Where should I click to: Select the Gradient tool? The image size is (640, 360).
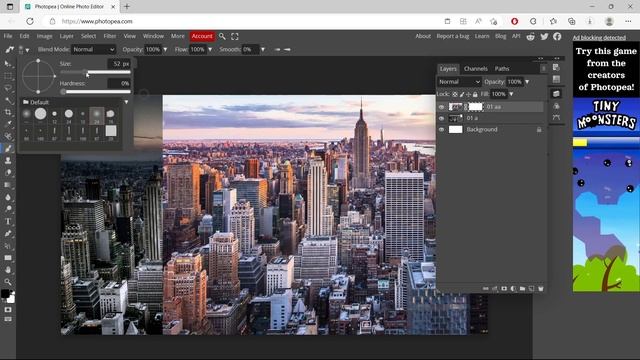[x=8, y=185]
